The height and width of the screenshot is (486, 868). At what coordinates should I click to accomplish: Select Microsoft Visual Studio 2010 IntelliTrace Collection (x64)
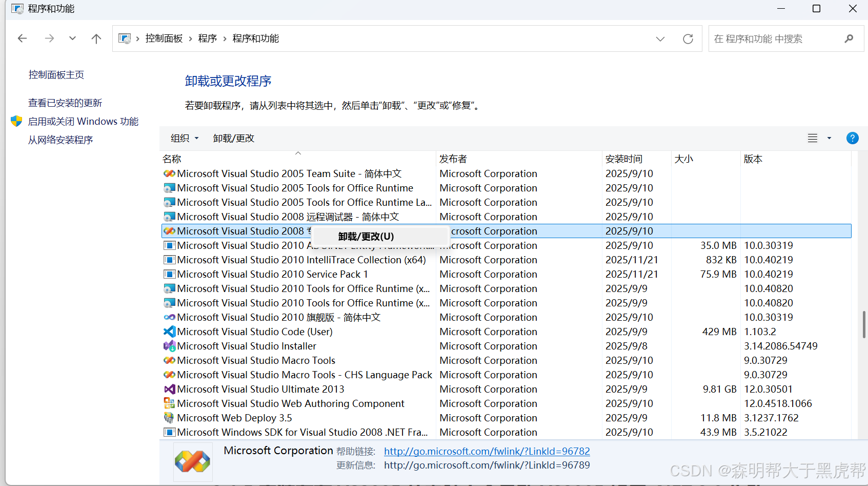301,260
